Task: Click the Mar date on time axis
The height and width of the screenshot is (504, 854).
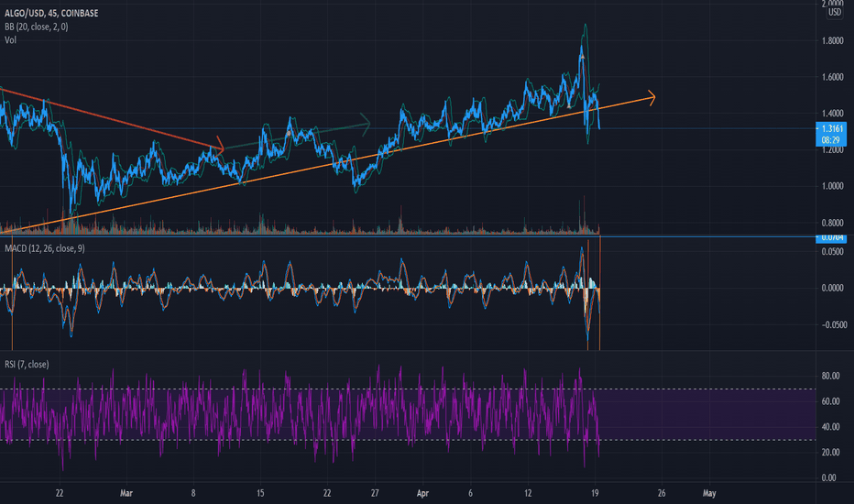Action: pyautogui.click(x=126, y=493)
